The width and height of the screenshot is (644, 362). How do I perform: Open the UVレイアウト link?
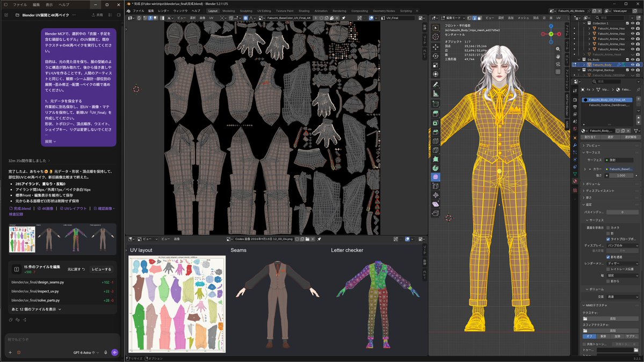tap(74, 208)
